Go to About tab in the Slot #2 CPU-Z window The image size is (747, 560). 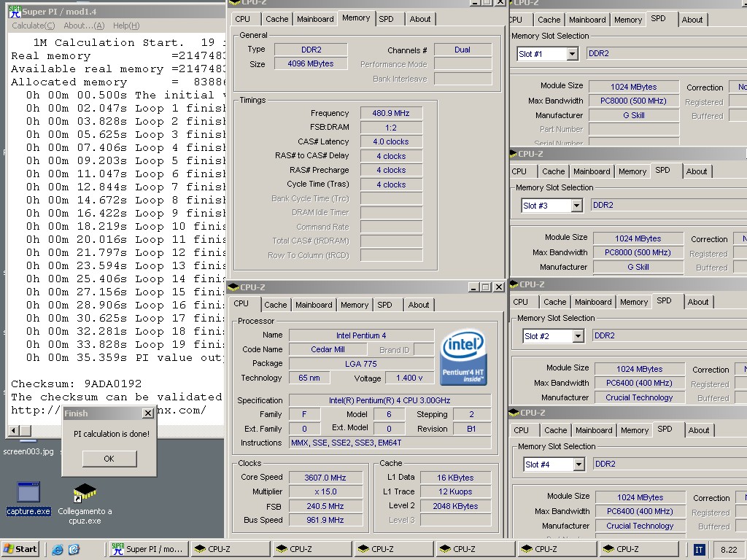(x=698, y=302)
